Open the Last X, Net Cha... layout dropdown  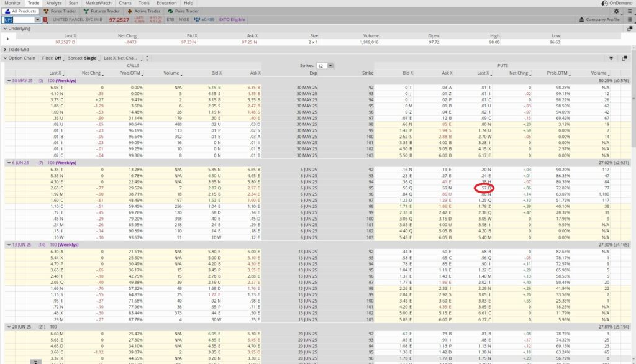coord(122,58)
